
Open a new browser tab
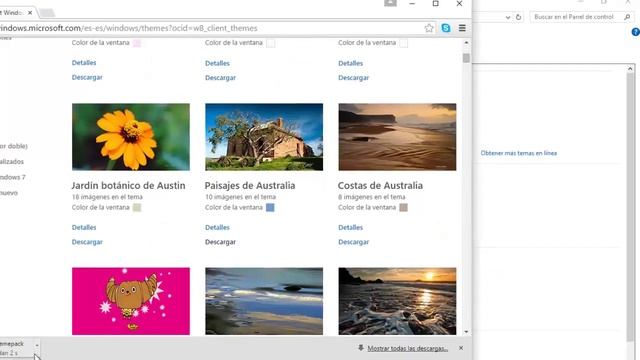(47, 13)
